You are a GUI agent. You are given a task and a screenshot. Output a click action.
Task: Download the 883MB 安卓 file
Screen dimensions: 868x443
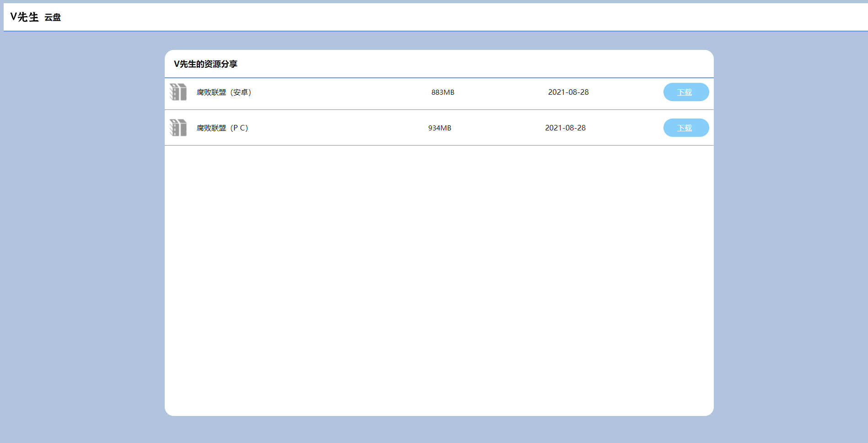[x=685, y=92]
